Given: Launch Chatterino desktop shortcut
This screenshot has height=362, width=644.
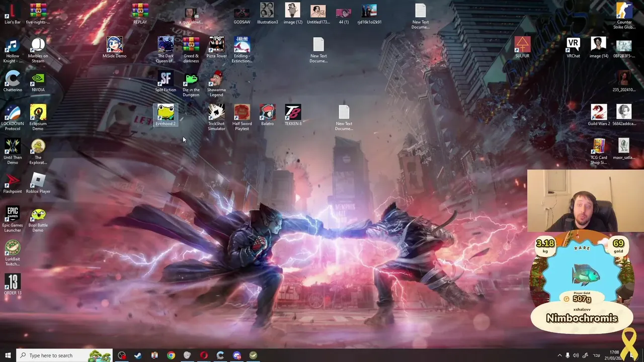Looking at the screenshot, I should point(13,82).
